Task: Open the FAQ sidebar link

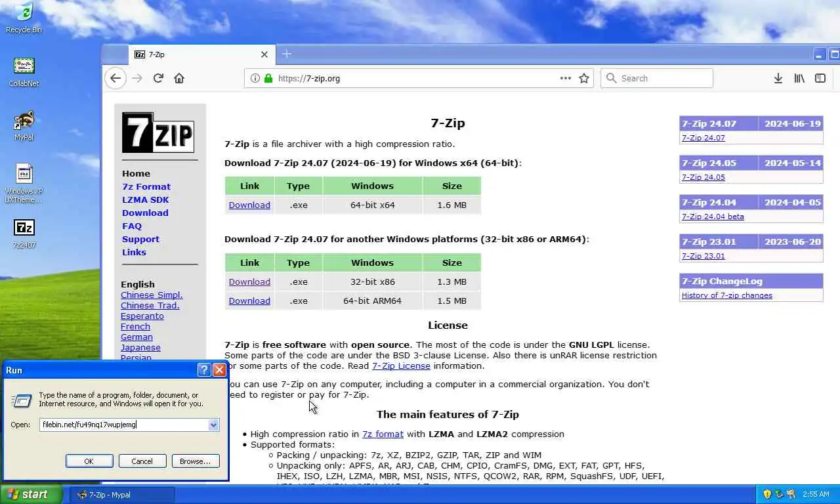Action: coord(132,226)
